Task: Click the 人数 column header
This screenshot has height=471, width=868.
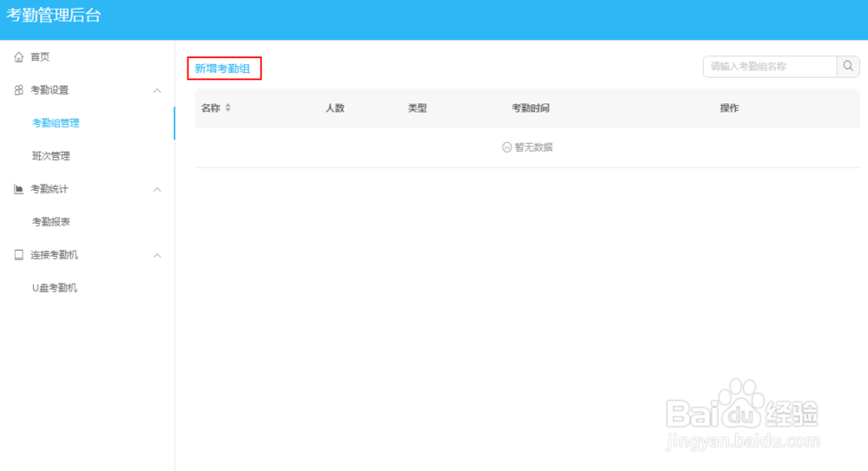Action: point(335,108)
